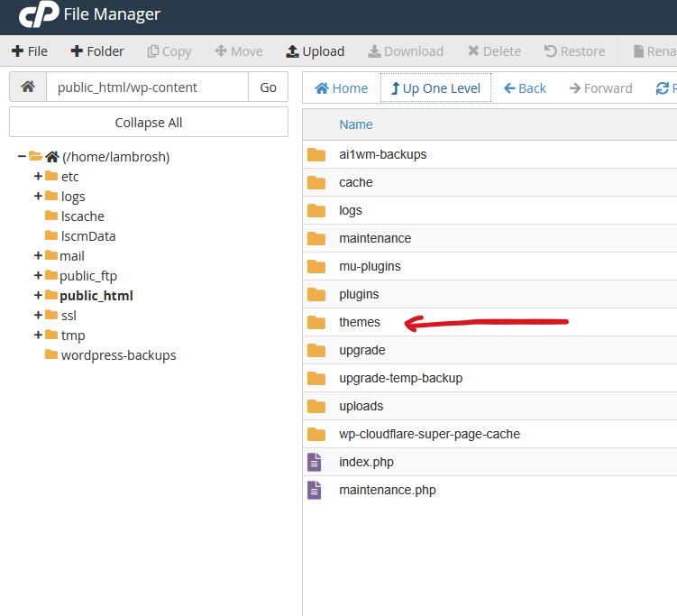Sort files by Name column header
The height and width of the screenshot is (616, 677).
click(355, 124)
